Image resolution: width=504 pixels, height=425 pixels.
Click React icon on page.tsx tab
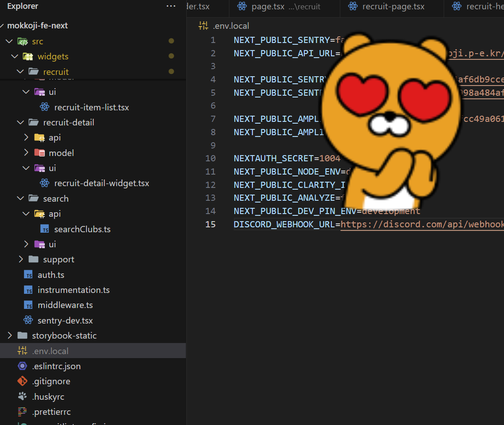242,6
